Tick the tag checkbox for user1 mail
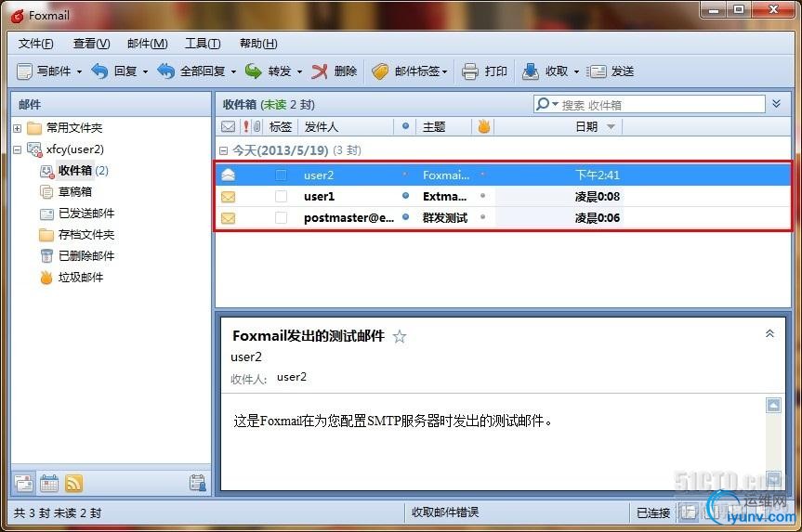This screenshot has height=532, width=802. pos(281,196)
